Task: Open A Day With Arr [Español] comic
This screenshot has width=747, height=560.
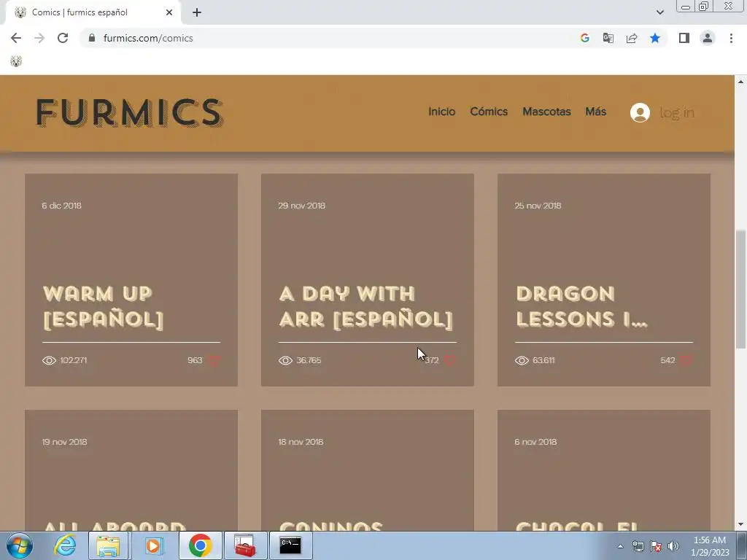Action: point(365,307)
